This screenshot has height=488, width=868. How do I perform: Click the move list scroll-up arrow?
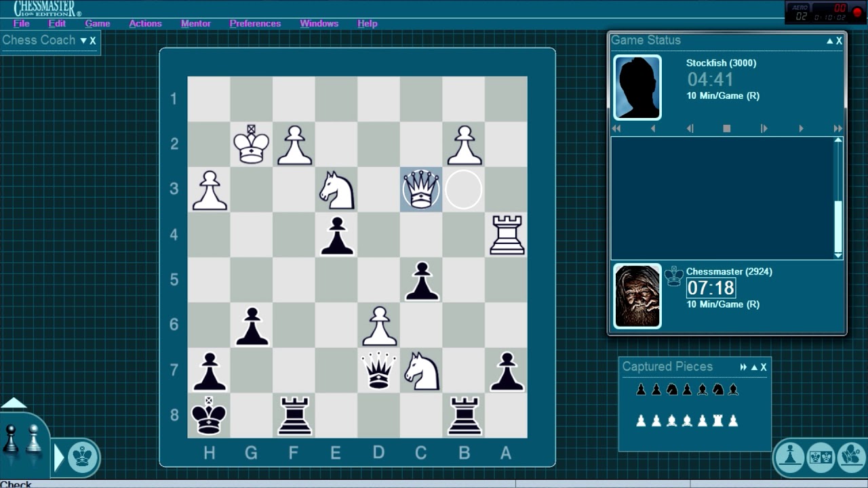(x=838, y=140)
